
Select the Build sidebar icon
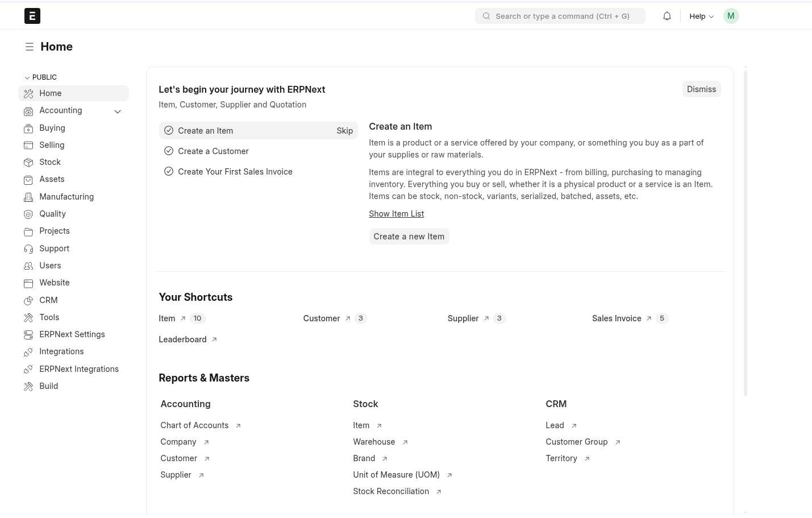(x=28, y=386)
